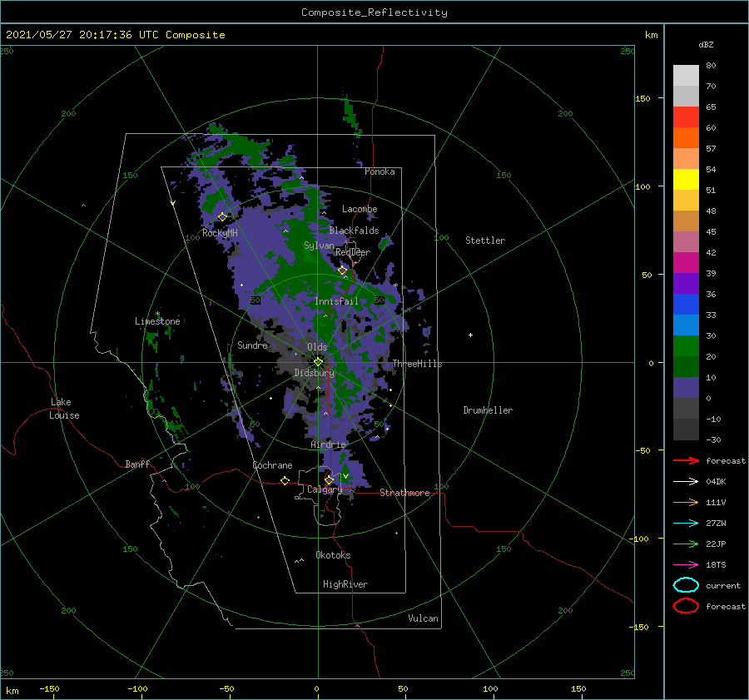The width and height of the screenshot is (749, 700).
Task: Click the green precipitation patch north of Ponoka
Action: [352, 117]
